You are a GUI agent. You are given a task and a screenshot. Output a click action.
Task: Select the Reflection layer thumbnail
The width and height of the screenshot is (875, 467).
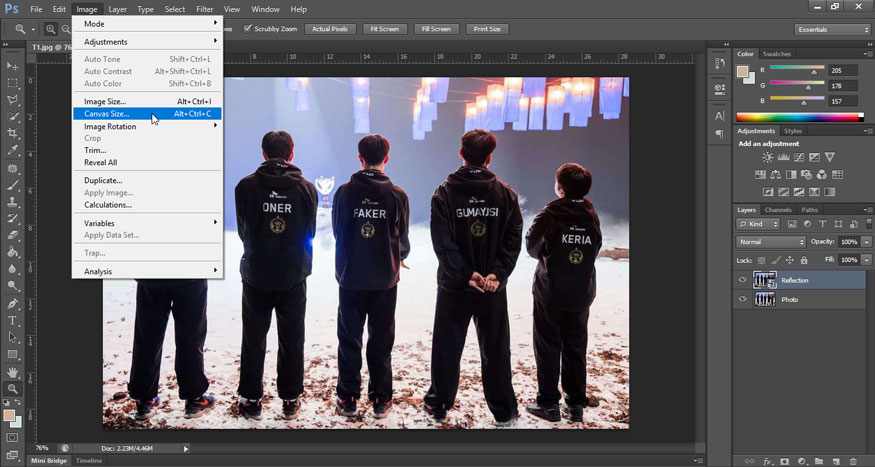tap(765, 281)
